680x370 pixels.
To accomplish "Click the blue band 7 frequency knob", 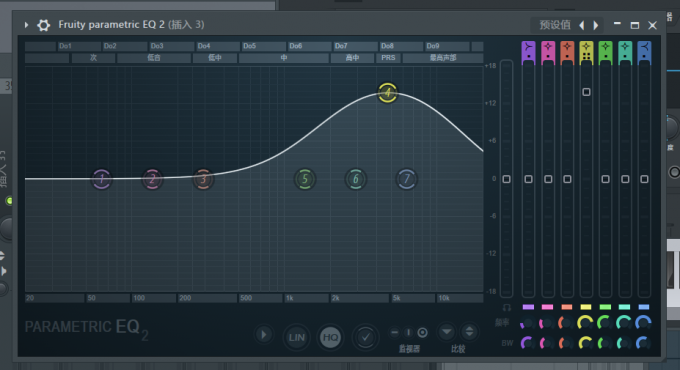I will tap(643, 323).
